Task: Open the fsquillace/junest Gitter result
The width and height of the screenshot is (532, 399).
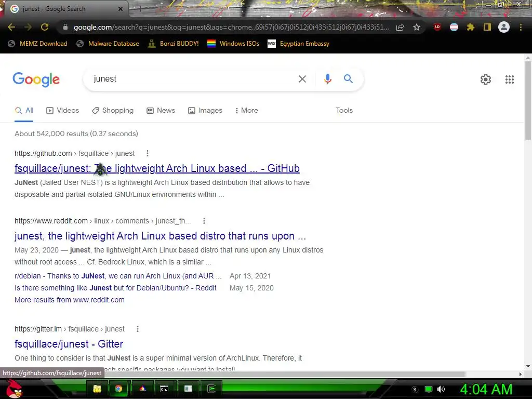Action: click(x=69, y=344)
